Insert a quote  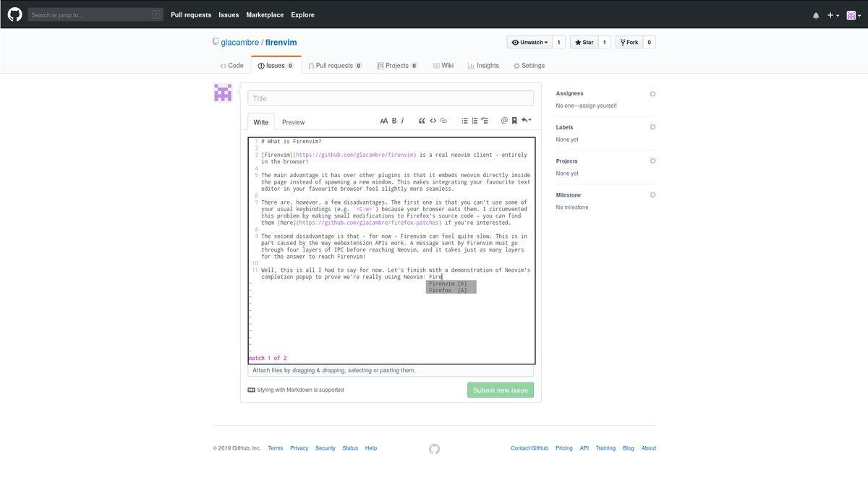[x=422, y=121]
